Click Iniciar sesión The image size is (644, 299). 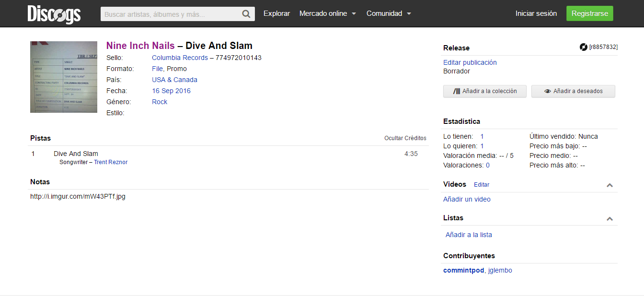click(536, 13)
